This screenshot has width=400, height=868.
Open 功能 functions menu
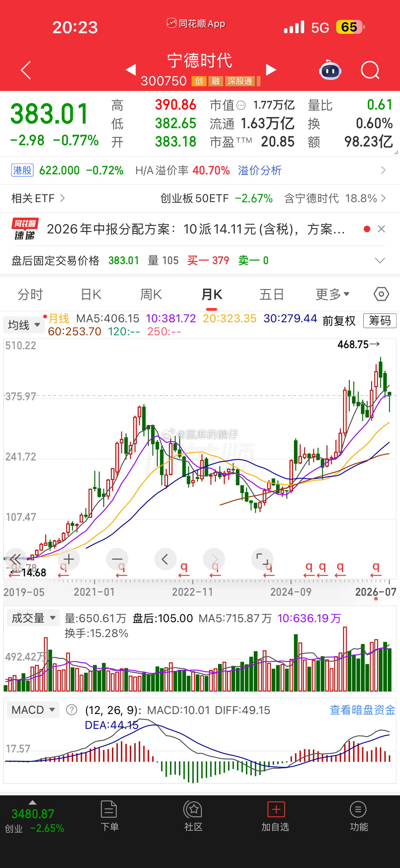[358, 816]
